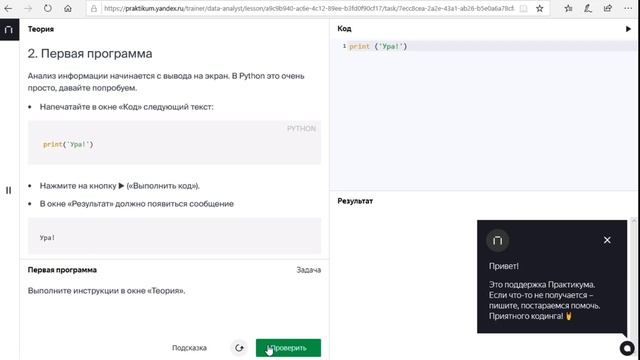Open the chat bubble launcher icon
This screenshot has width=640, height=360.
[627, 348]
